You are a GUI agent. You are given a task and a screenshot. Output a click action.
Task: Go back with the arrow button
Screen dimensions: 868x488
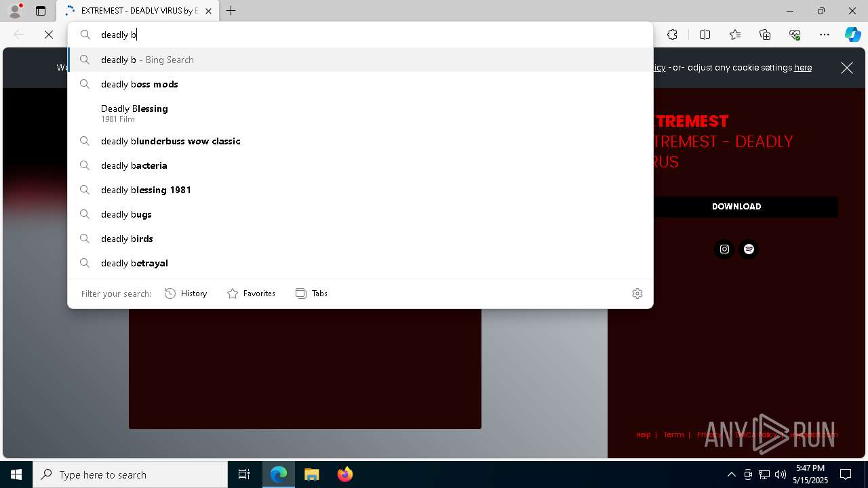pyautogui.click(x=19, y=35)
